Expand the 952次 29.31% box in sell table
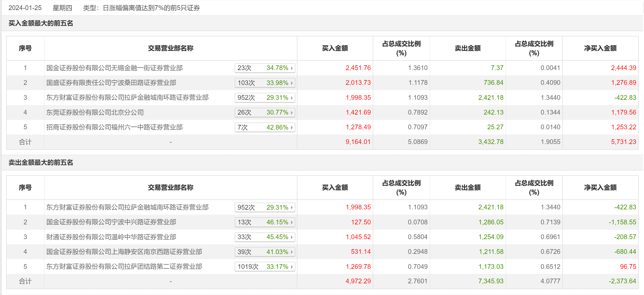This screenshot has width=644, height=295. (265, 207)
